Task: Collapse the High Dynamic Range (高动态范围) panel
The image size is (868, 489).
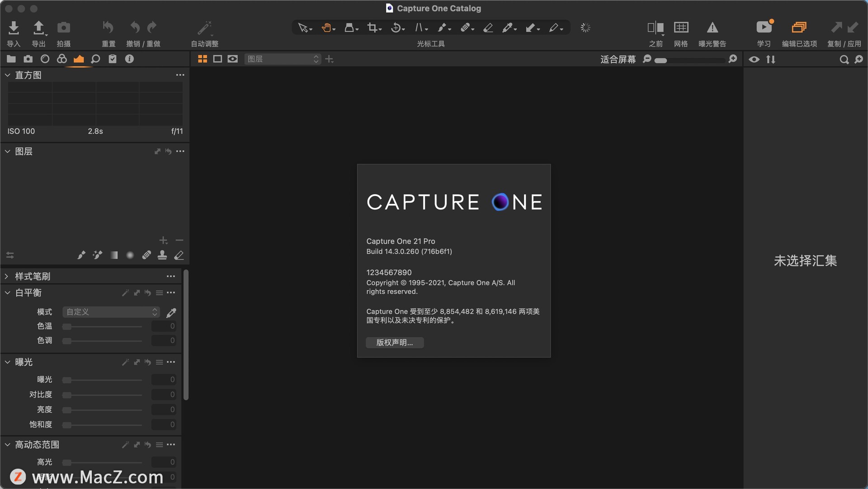Action: click(x=8, y=445)
